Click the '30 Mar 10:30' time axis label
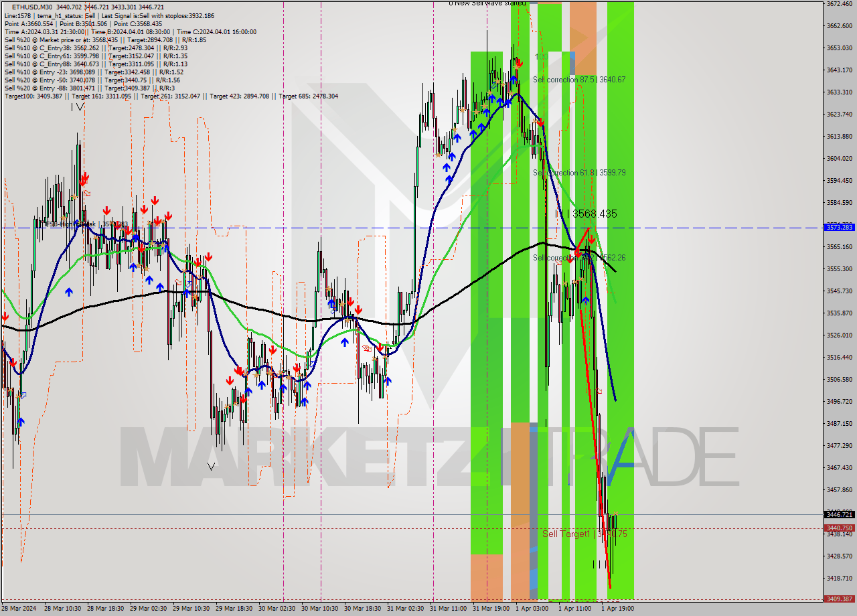Image resolution: width=857 pixels, height=616 pixels. (319, 609)
